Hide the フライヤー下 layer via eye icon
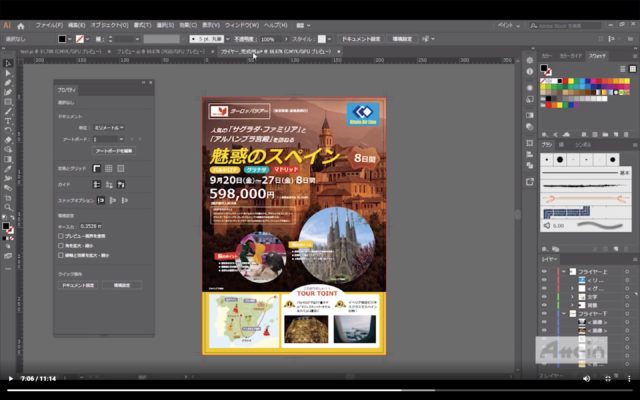The width and height of the screenshot is (640, 400). coord(544,313)
